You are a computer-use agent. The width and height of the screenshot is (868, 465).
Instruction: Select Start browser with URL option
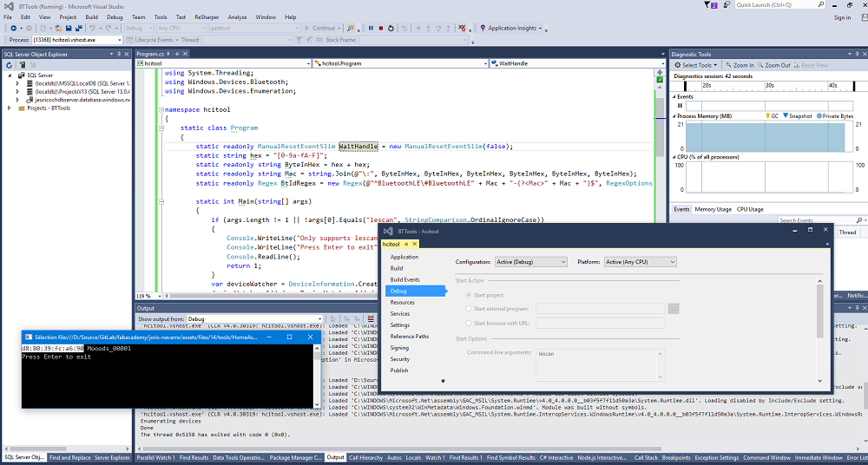tap(469, 323)
